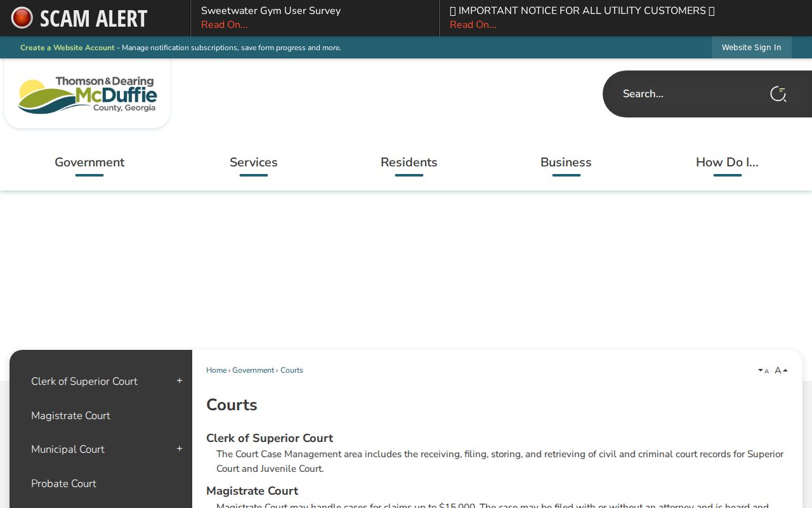Screen dimensions: 812x508
Task: Click the Sweetwater Gym User Survey headline
Action: pyautogui.click(x=271, y=11)
